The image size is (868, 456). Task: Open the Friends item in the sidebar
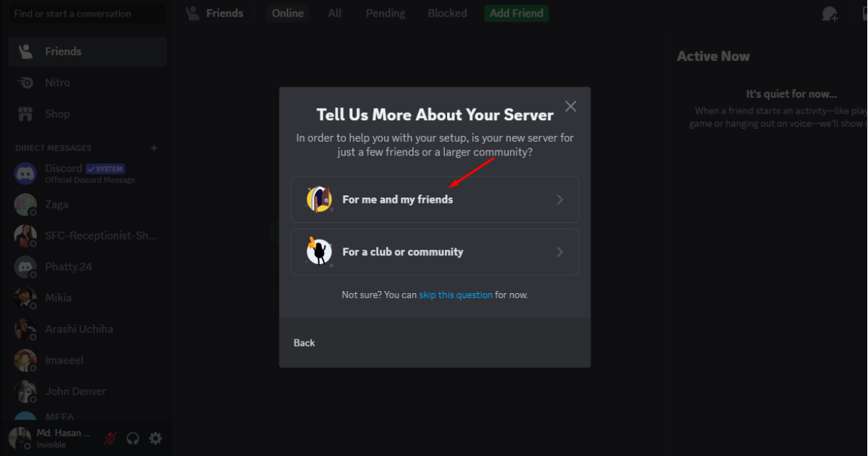point(88,51)
